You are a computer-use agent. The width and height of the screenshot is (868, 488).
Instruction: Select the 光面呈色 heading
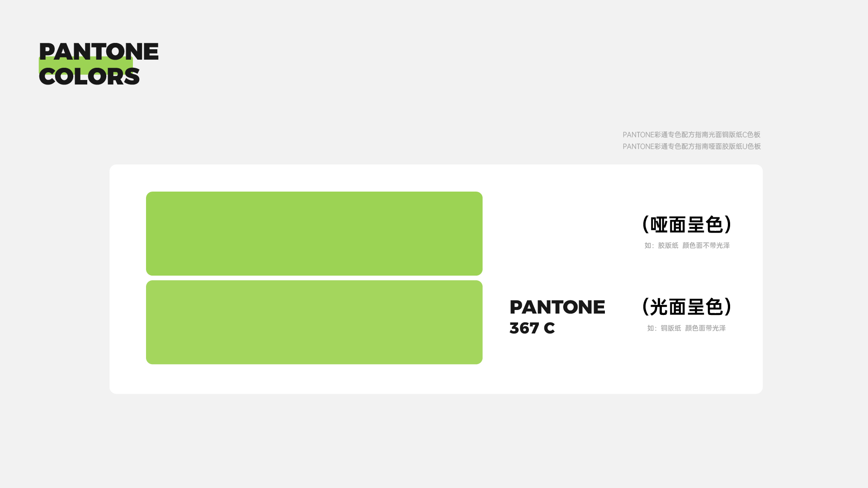click(x=687, y=307)
